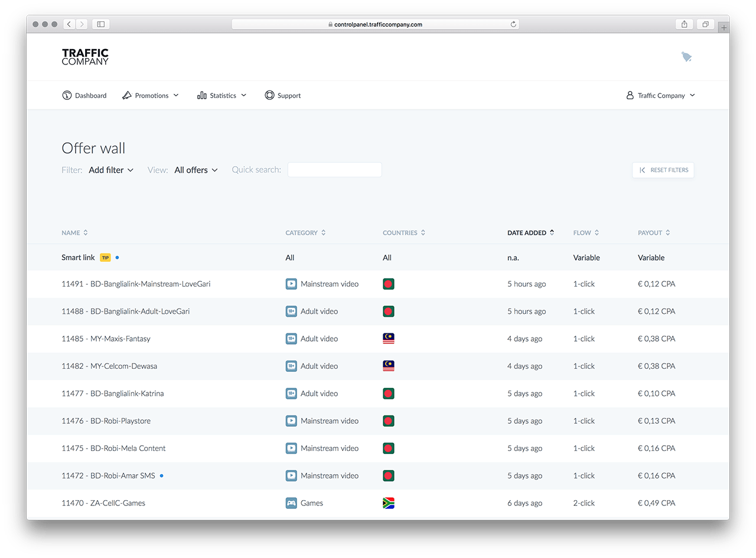This screenshot has height=558, width=756.
Task: Click Bangladesh flag in row 11491
Action: coord(389,284)
